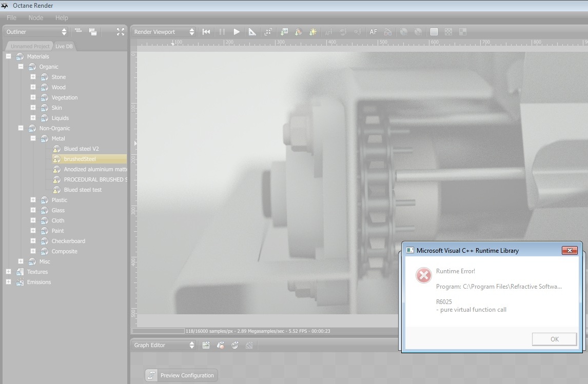588x384 pixels.
Task: Open the Node menu
Action: tap(35, 17)
